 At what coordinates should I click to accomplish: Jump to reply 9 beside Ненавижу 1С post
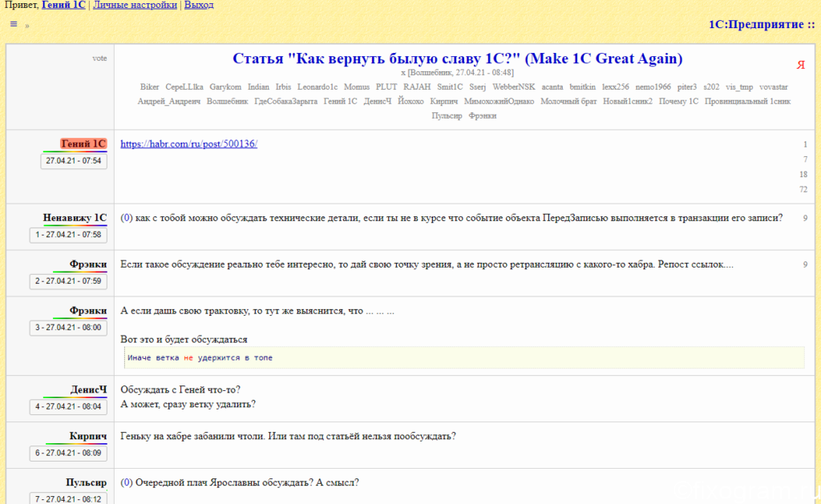[x=805, y=218]
